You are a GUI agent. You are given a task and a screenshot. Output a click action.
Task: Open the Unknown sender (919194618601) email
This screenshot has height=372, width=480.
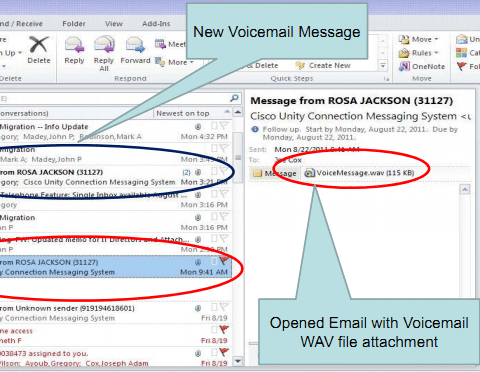point(115,313)
